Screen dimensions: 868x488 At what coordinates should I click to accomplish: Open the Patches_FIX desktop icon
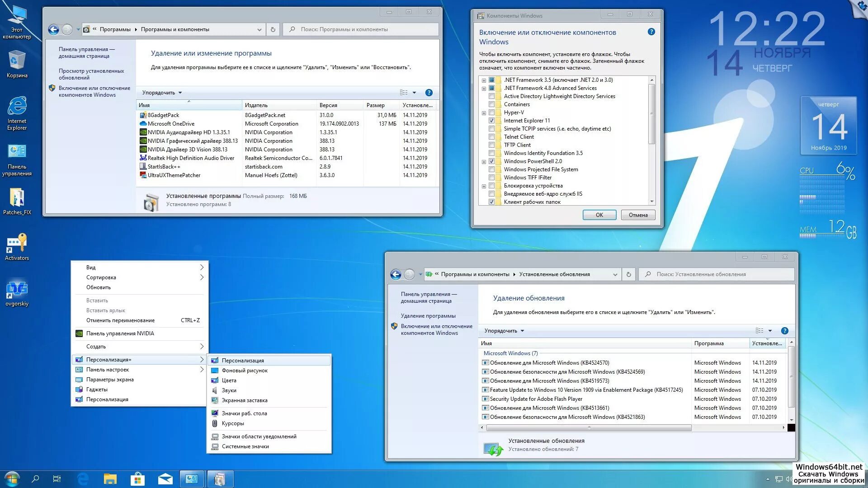pyautogui.click(x=17, y=199)
